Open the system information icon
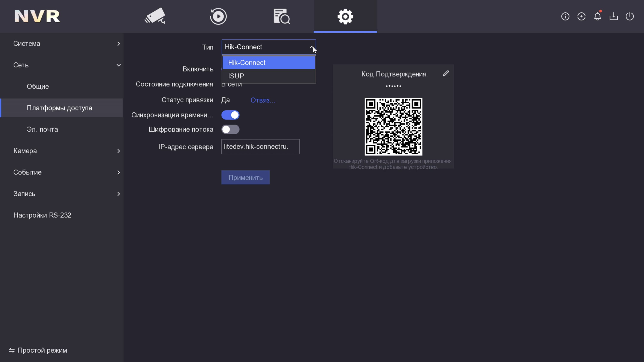Image resolution: width=644 pixels, height=362 pixels. [x=565, y=17]
